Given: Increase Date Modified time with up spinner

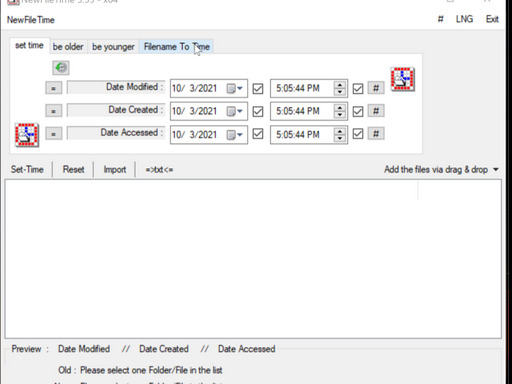Looking at the screenshot, I should pyautogui.click(x=340, y=85).
